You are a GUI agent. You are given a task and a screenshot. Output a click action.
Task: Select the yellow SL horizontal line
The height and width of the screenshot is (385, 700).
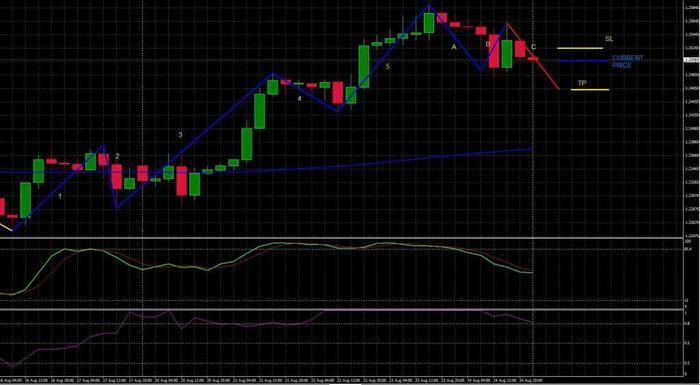coord(580,48)
